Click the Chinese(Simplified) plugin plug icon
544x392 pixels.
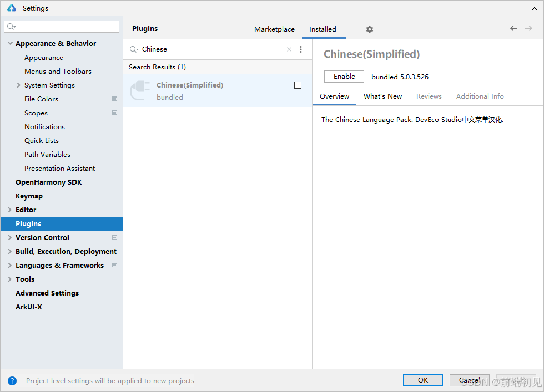pyautogui.click(x=140, y=90)
